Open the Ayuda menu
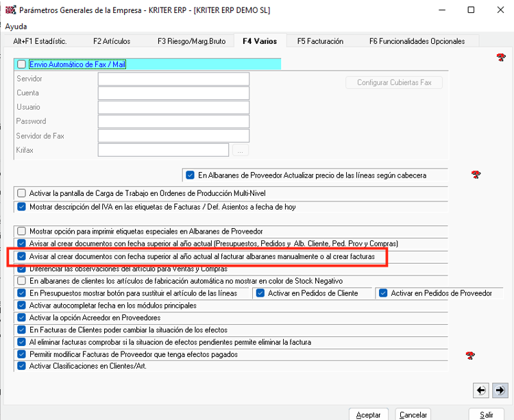This screenshot has height=420, width=514. click(16, 26)
